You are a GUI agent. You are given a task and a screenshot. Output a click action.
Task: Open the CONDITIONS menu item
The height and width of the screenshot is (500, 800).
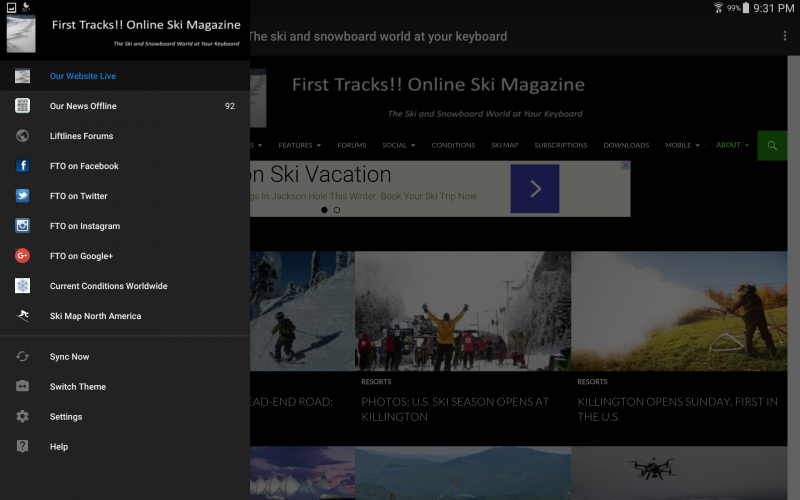453,145
